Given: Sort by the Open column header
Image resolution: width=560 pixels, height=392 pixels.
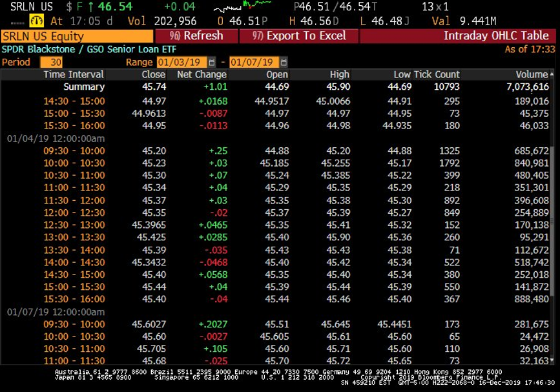Looking at the screenshot, I should pyautogui.click(x=277, y=74).
